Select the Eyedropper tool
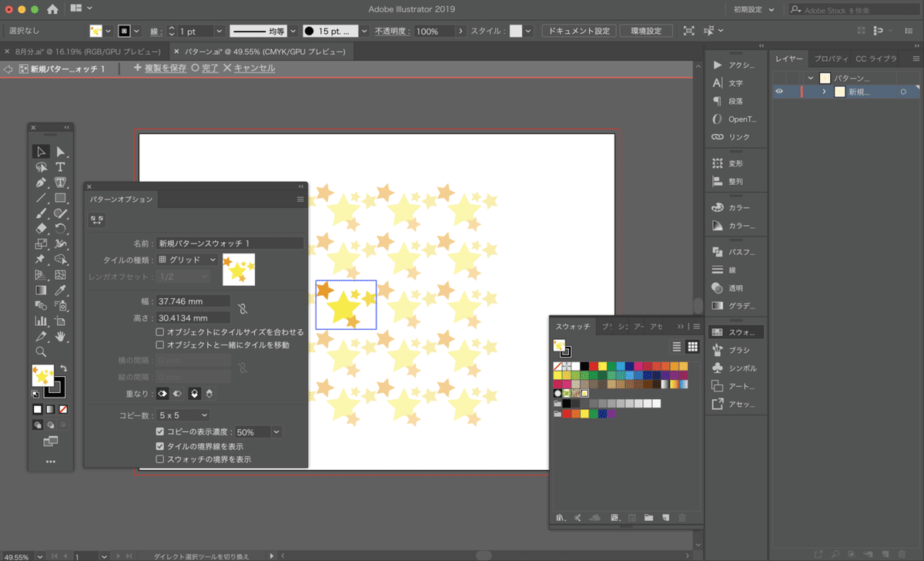The height and width of the screenshot is (561, 924). coord(60,291)
